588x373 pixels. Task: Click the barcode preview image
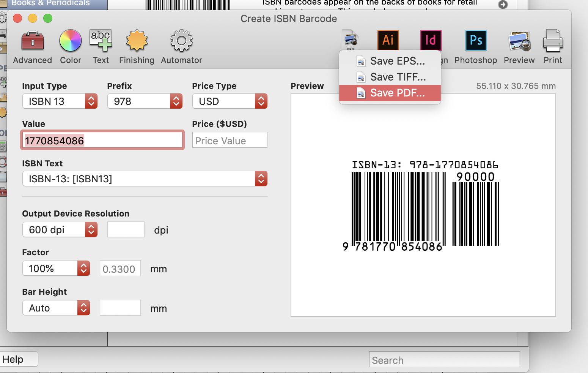click(x=423, y=205)
